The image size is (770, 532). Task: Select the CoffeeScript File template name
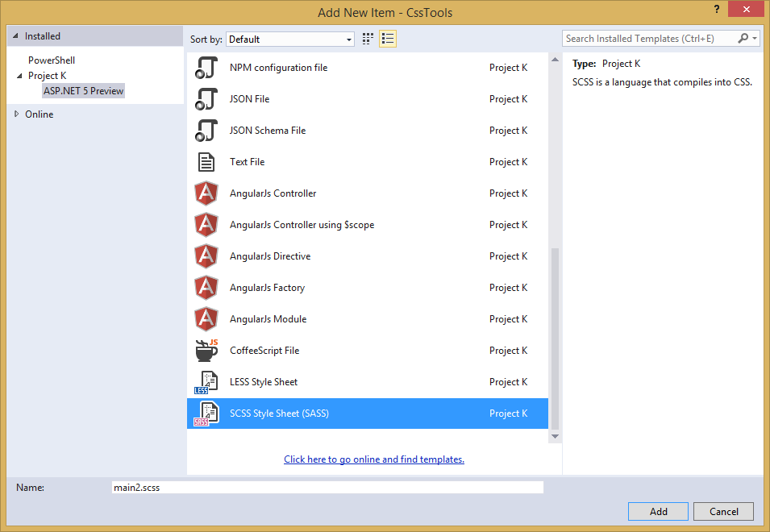[x=264, y=351]
